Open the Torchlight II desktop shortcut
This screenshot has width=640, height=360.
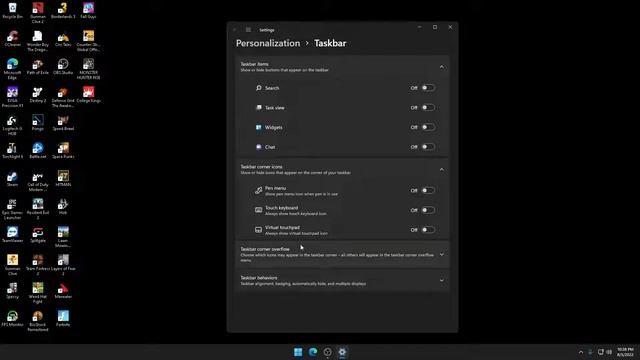pyautogui.click(x=12, y=151)
